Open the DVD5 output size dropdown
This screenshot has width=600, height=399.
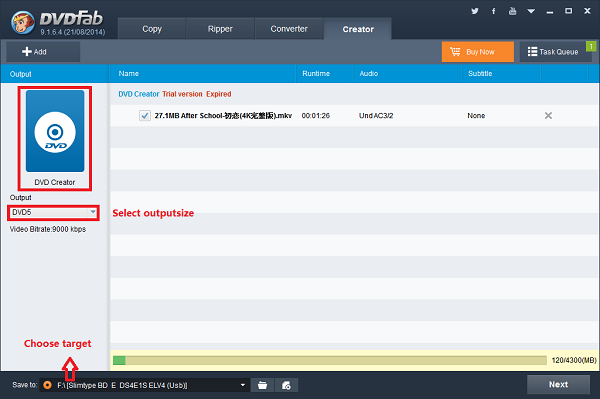[x=53, y=212]
